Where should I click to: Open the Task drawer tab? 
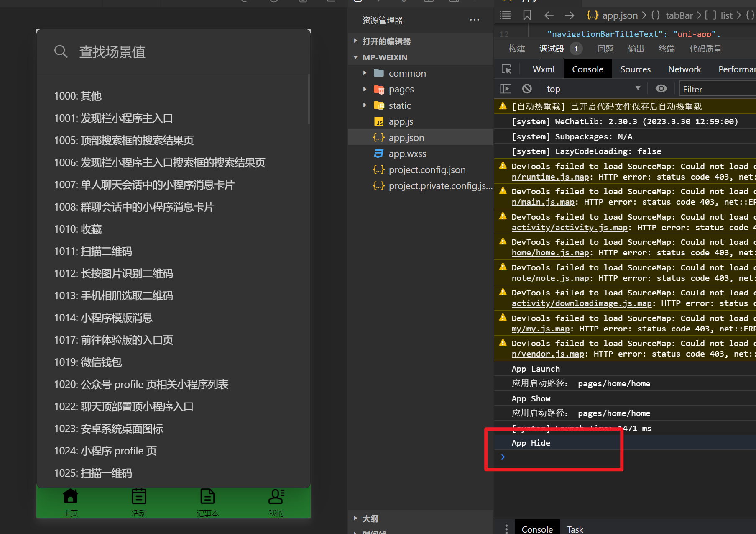point(575,529)
